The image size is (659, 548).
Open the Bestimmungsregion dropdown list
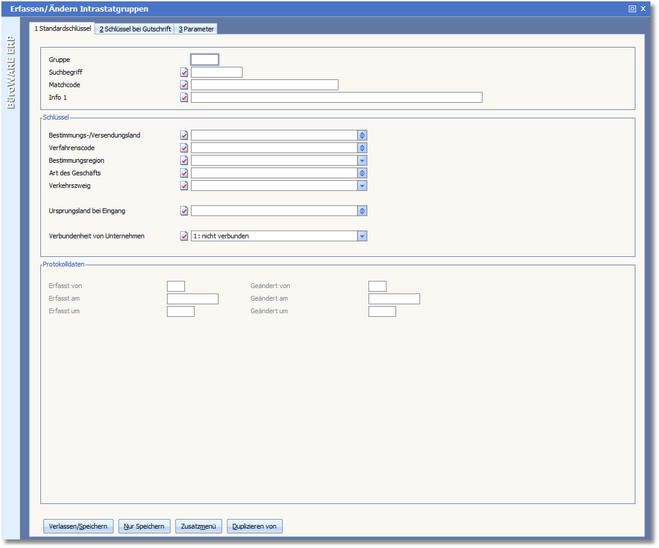pyautogui.click(x=362, y=160)
